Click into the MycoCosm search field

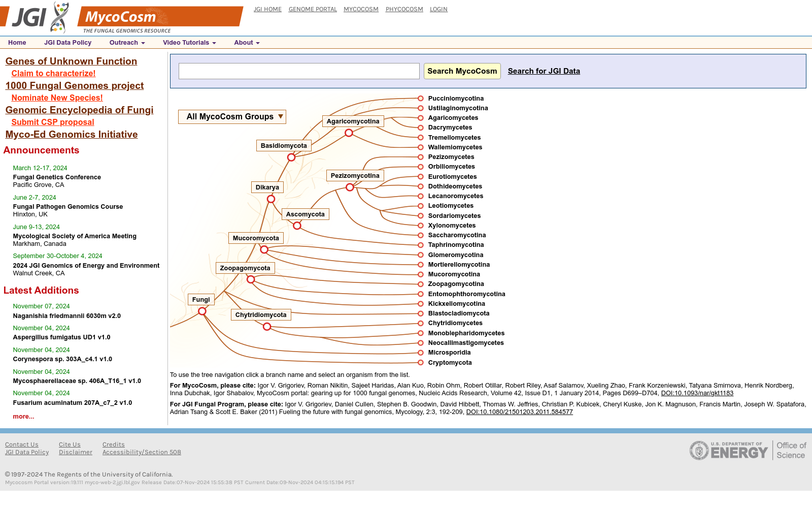[299, 71]
